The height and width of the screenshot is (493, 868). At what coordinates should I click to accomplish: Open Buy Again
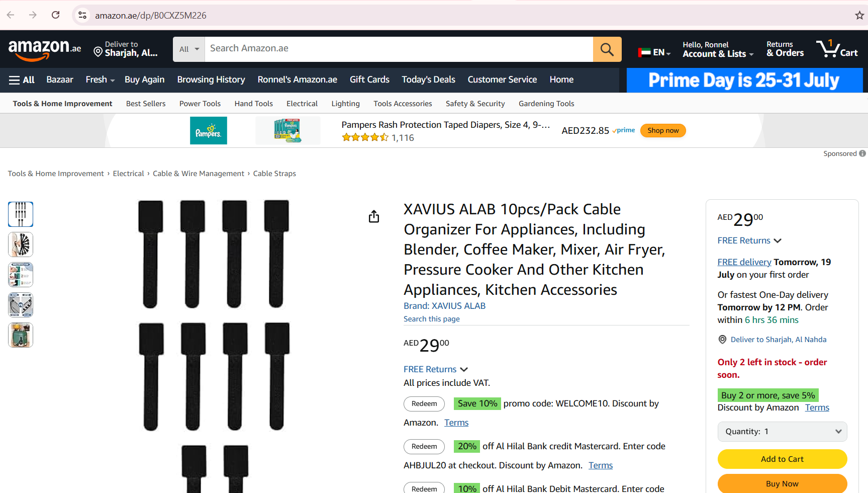[144, 79]
